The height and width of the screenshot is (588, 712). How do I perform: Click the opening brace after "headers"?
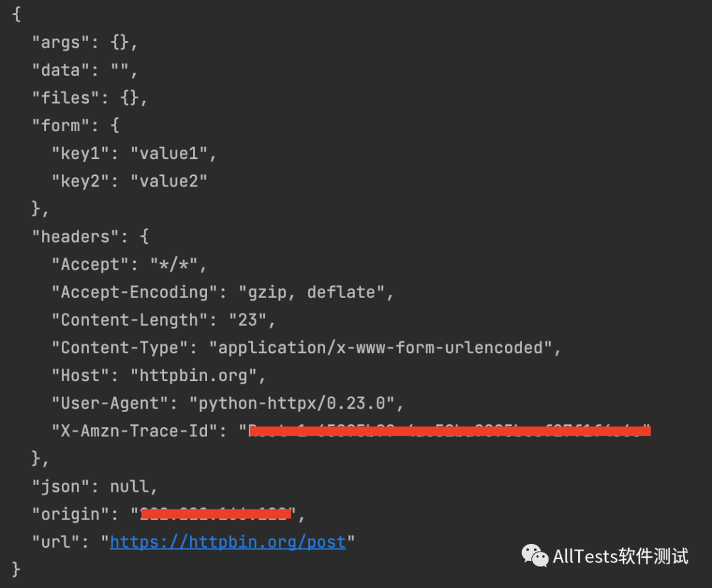(x=144, y=237)
